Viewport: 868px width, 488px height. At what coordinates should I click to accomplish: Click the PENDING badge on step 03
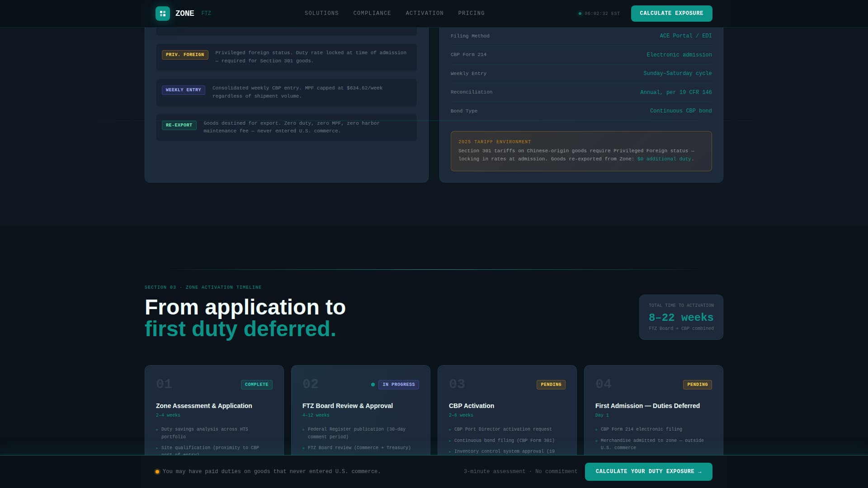pyautogui.click(x=551, y=385)
